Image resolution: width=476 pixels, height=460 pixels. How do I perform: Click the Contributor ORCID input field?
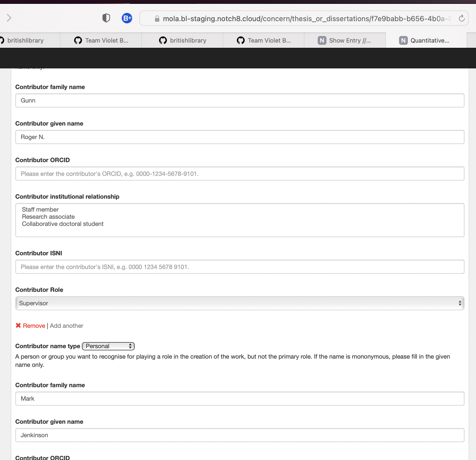click(x=239, y=173)
